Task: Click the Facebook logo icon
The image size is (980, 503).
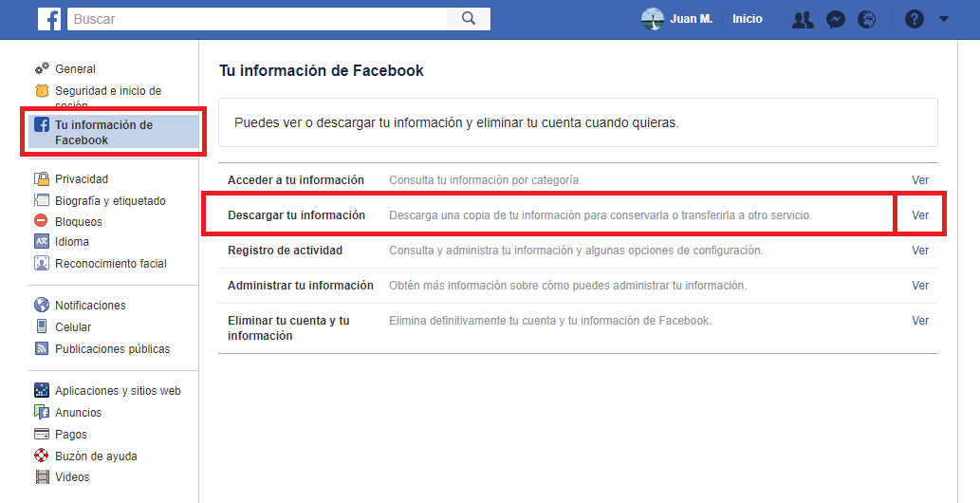Action: click(x=49, y=19)
